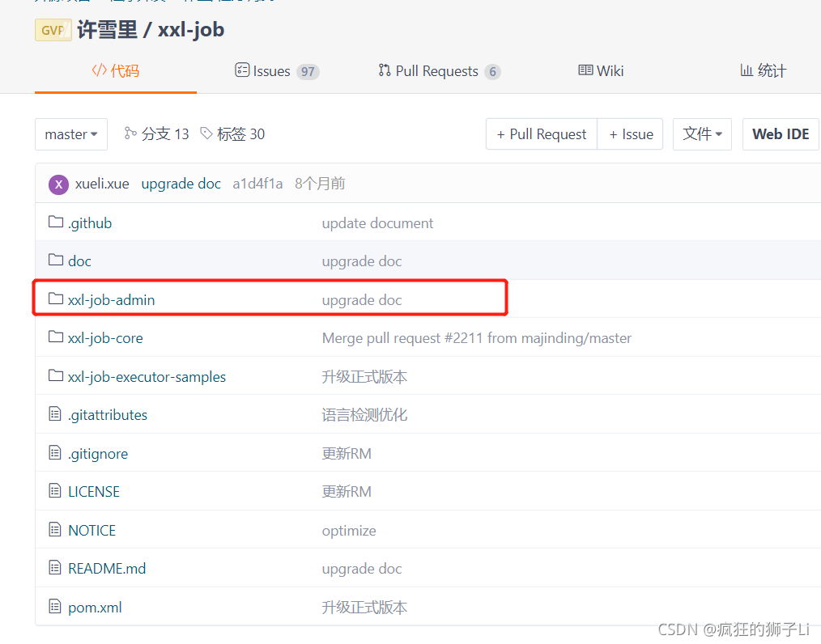Open the 许雪里 owner link
The width and height of the screenshot is (821, 644).
(x=108, y=30)
